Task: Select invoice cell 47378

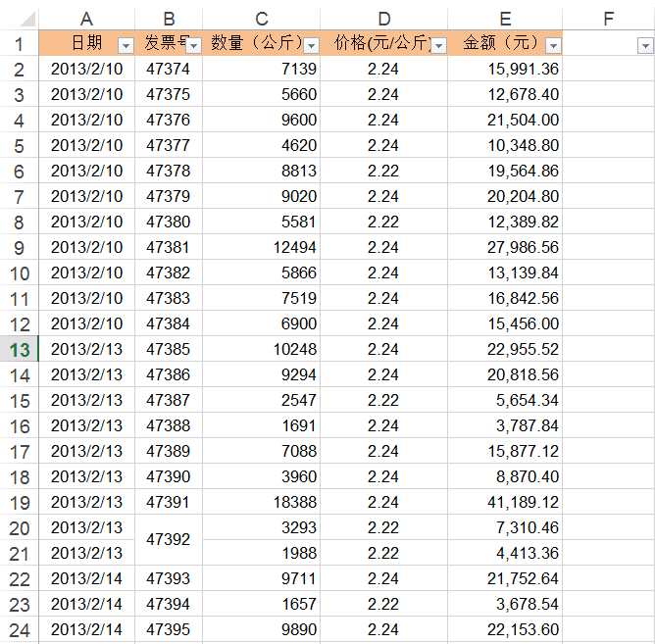Action: point(169,171)
